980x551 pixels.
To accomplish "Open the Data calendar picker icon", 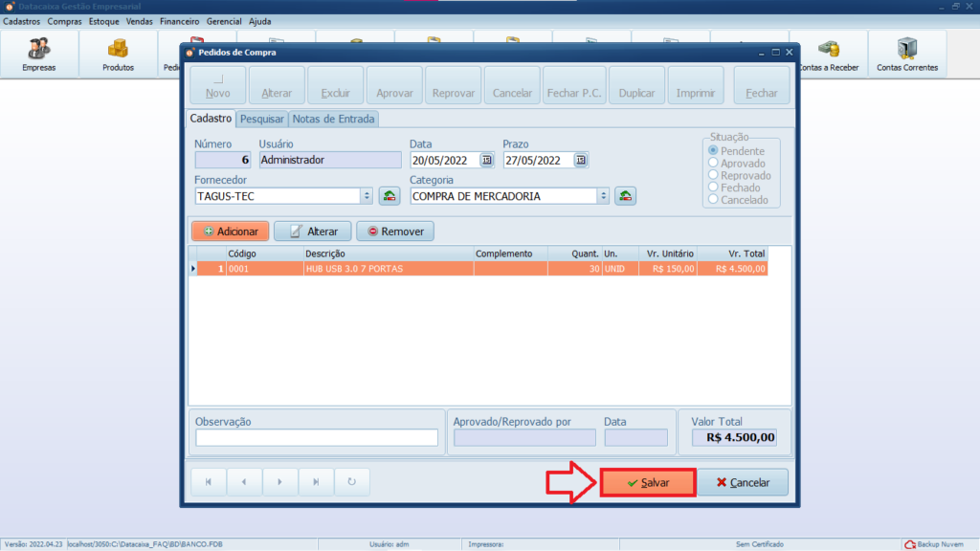I will pos(486,161).
